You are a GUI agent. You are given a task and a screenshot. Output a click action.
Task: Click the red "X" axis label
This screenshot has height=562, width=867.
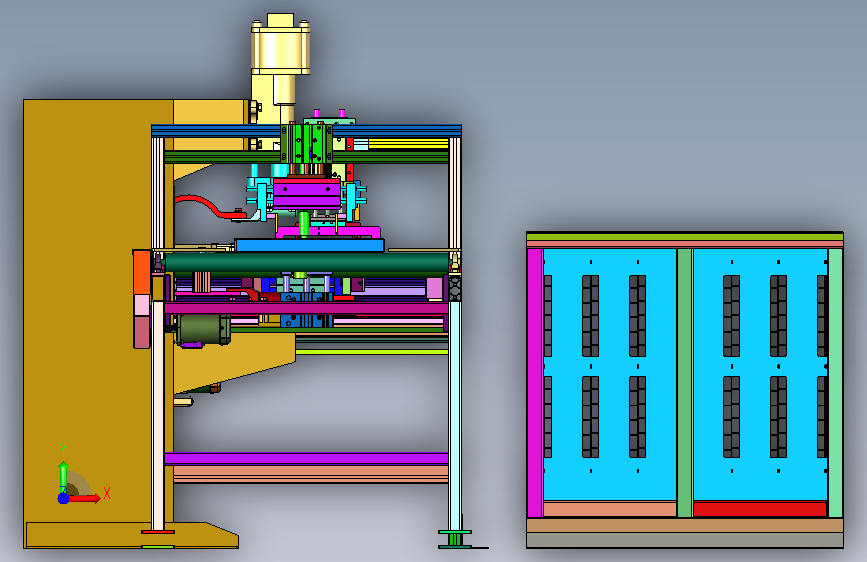(107, 493)
